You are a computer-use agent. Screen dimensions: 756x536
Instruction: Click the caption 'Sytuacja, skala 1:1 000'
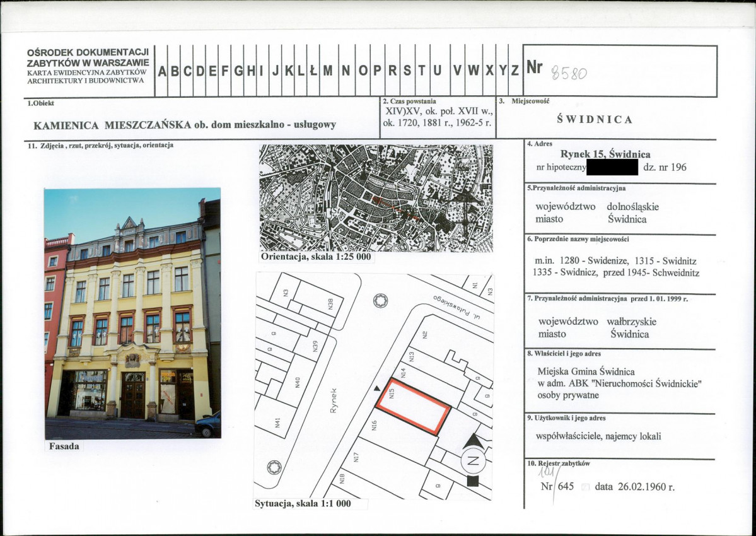point(303,504)
